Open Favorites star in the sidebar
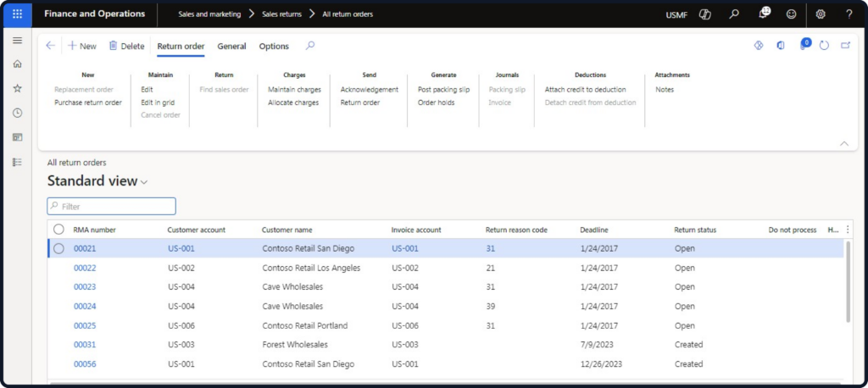 [17, 89]
